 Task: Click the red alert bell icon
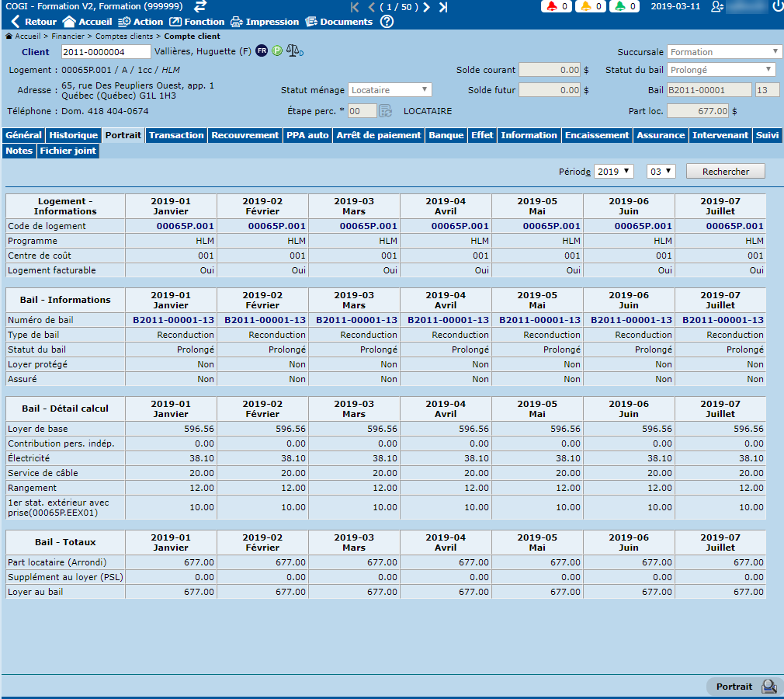(x=552, y=6)
